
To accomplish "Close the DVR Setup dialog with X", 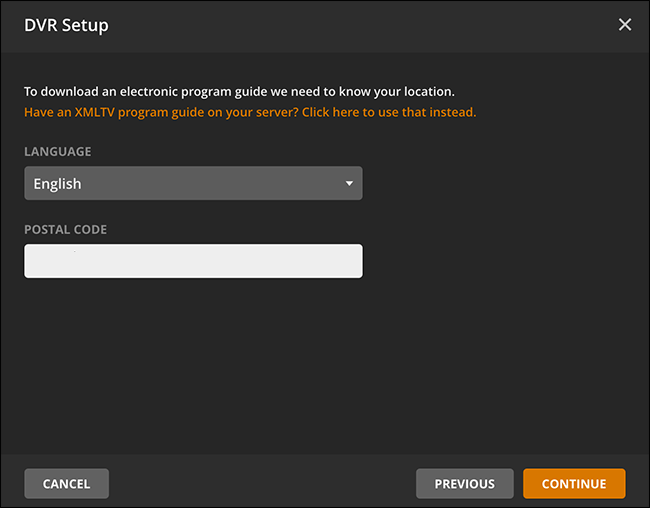I will point(625,25).
